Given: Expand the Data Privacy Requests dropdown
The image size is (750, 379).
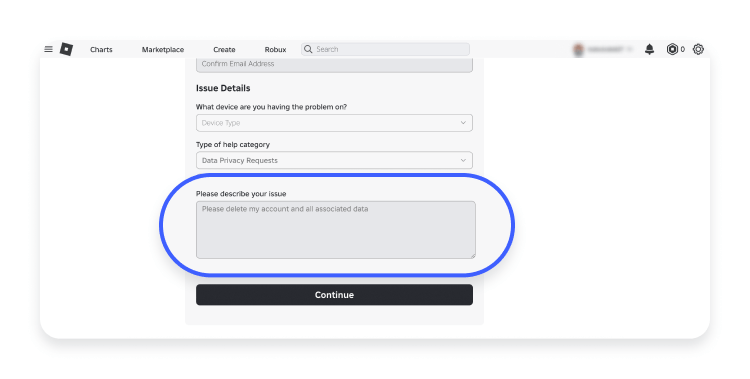Looking at the screenshot, I should click(334, 160).
